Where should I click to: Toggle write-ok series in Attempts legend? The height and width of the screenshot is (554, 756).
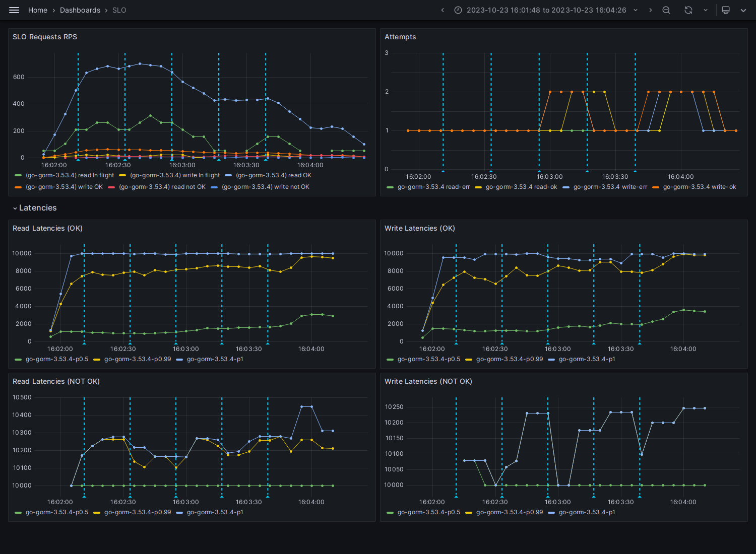click(700, 187)
